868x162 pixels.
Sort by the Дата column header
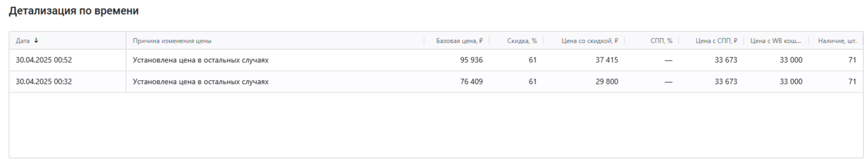(x=22, y=41)
